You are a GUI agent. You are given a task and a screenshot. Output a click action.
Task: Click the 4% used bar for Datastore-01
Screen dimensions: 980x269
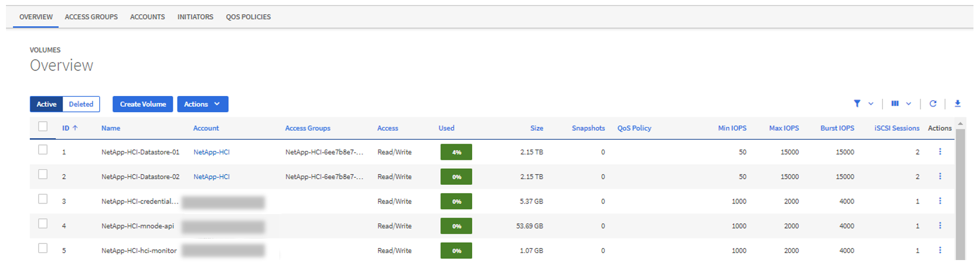click(x=456, y=152)
